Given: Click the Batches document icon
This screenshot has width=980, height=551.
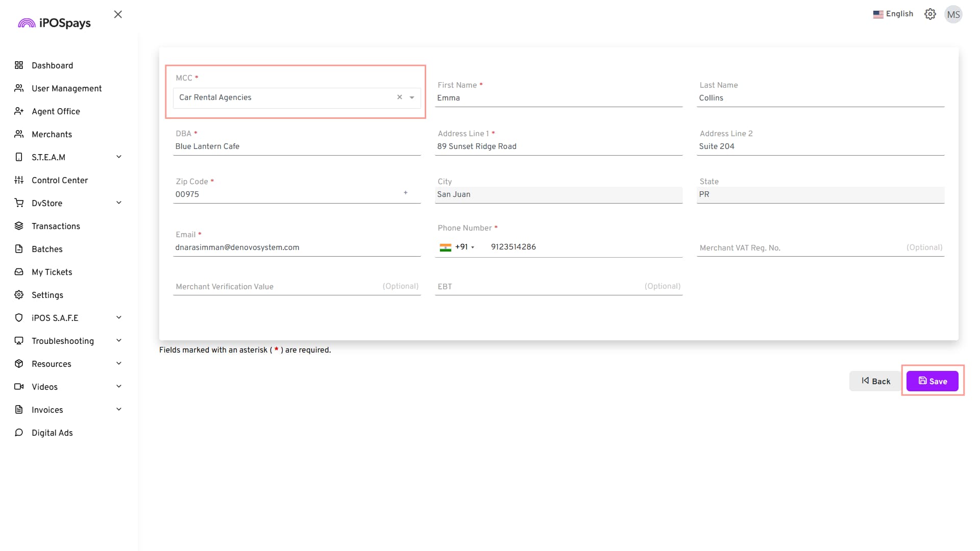Looking at the screenshot, I should tap(19, 249).
